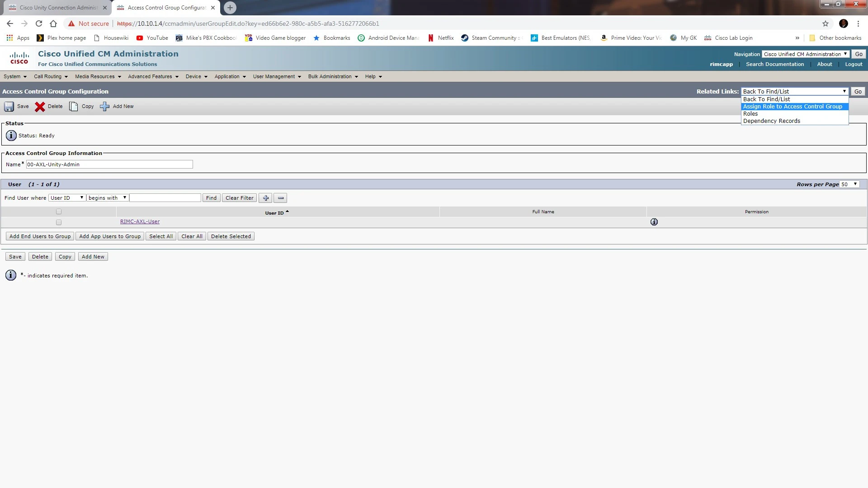The width and height of the screenshot is (868, 488).
Task: Open the Permission info icon for RIMC-AXL-User
Action: 654,221
